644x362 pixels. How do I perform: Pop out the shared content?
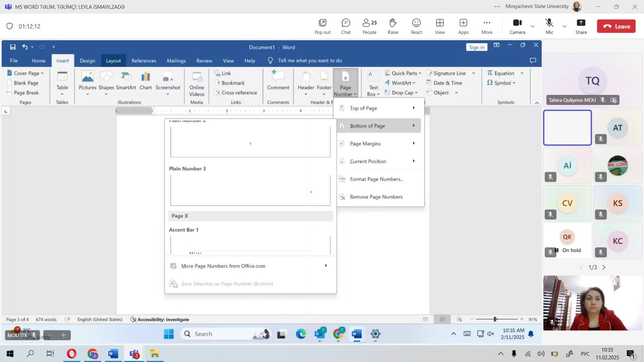[322, 27]
